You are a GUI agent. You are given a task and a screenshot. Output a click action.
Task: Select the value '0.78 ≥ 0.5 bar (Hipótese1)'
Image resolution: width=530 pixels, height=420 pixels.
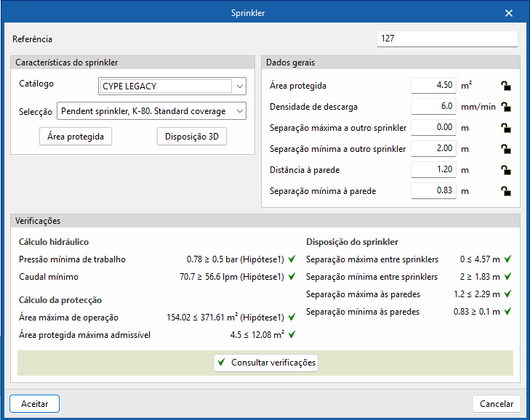tap(236, 259)
